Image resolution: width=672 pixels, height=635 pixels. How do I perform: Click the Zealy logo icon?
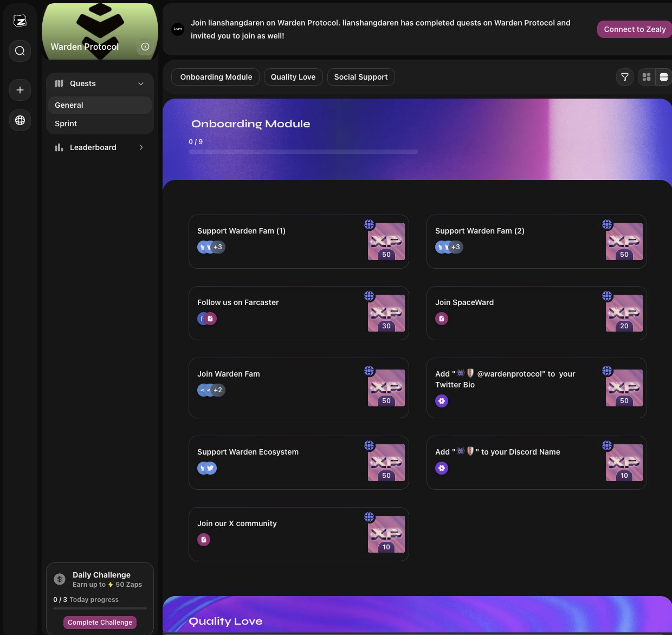click(x=20, y=21)
